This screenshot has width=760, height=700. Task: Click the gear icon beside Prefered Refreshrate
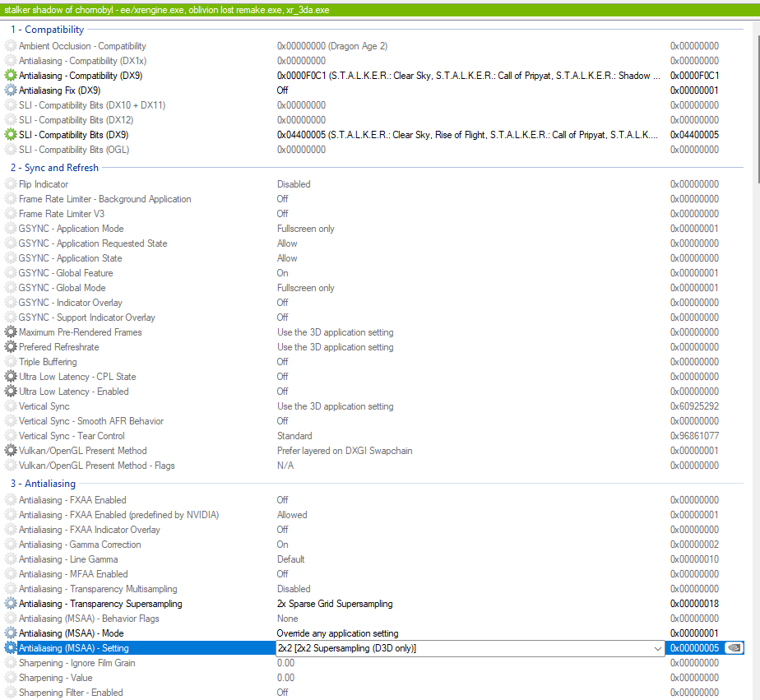coord(11,347)
